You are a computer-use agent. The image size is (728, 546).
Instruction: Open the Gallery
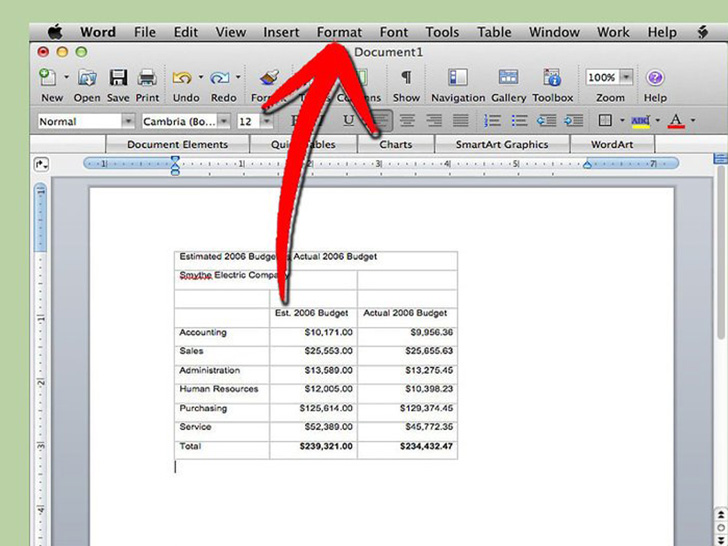[x=508, y=77]
